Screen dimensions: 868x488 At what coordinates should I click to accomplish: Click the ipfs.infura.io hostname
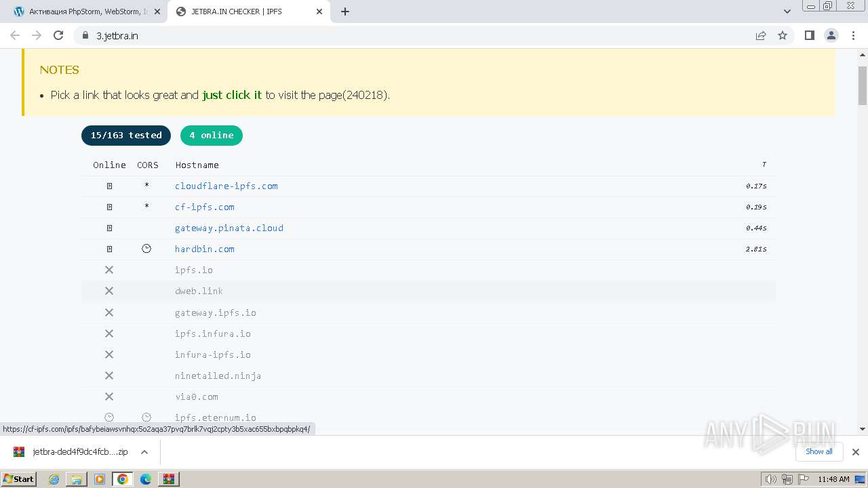coord(213,333)
